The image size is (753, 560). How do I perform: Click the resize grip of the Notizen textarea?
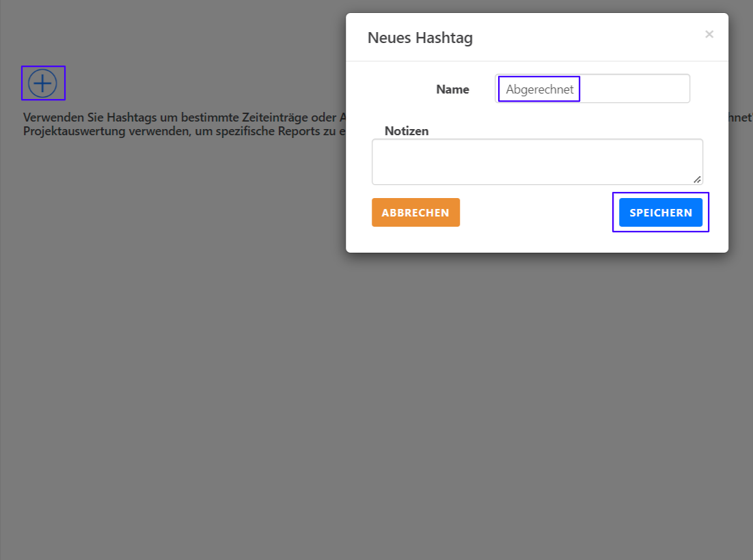pos(696,179)
